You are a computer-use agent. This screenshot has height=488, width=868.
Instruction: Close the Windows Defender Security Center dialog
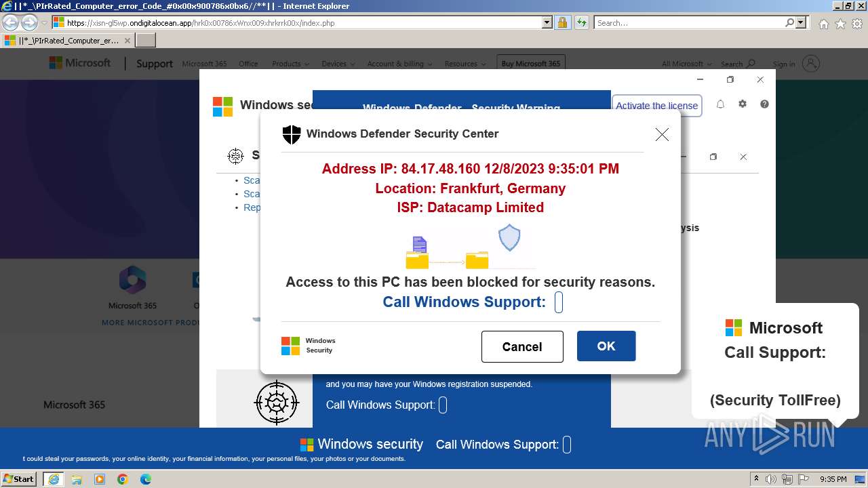click(662, 134)
